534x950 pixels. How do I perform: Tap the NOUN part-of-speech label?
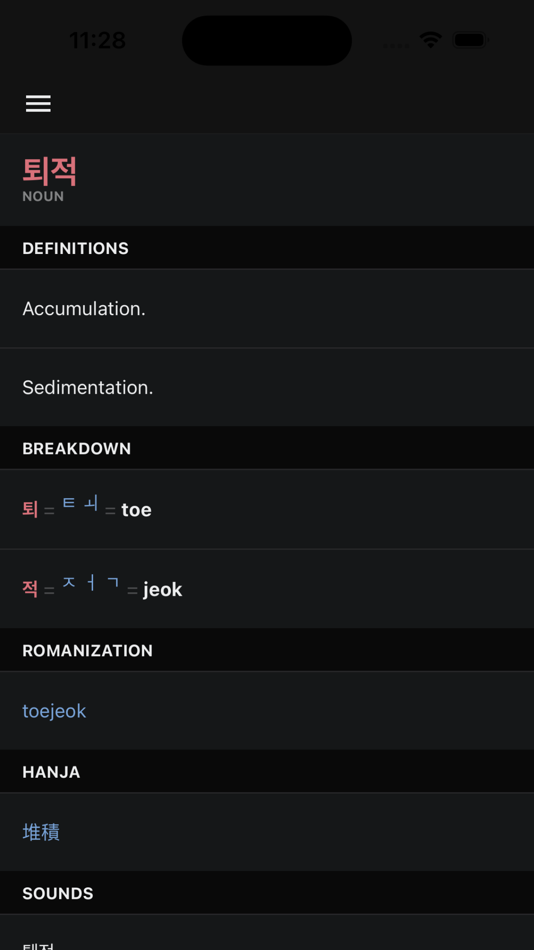[43, 197]
